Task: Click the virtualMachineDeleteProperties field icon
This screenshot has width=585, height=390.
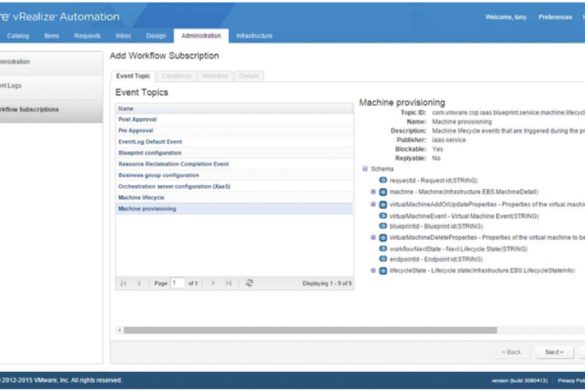Action: click(x=383, y=237)
